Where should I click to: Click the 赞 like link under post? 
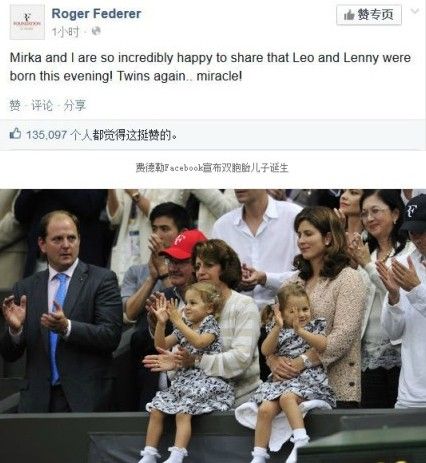coord(15,105)
